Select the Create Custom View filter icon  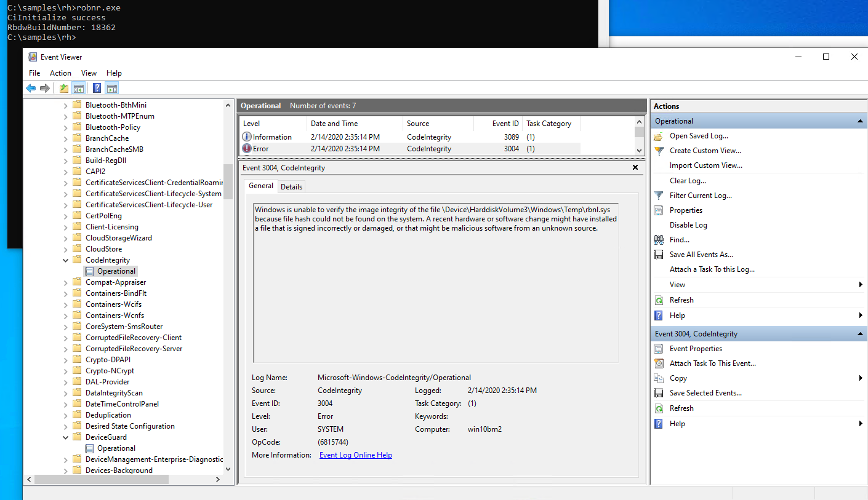[x=659, y=150]
